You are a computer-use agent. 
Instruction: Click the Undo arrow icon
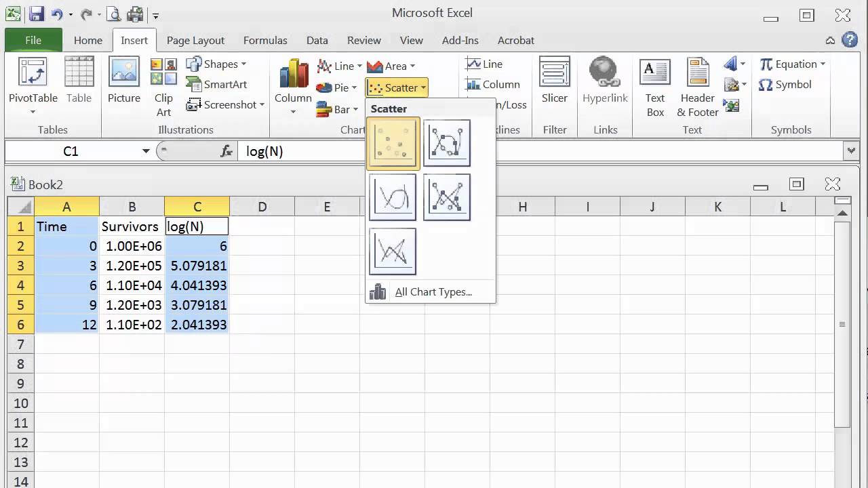[56, 14]
